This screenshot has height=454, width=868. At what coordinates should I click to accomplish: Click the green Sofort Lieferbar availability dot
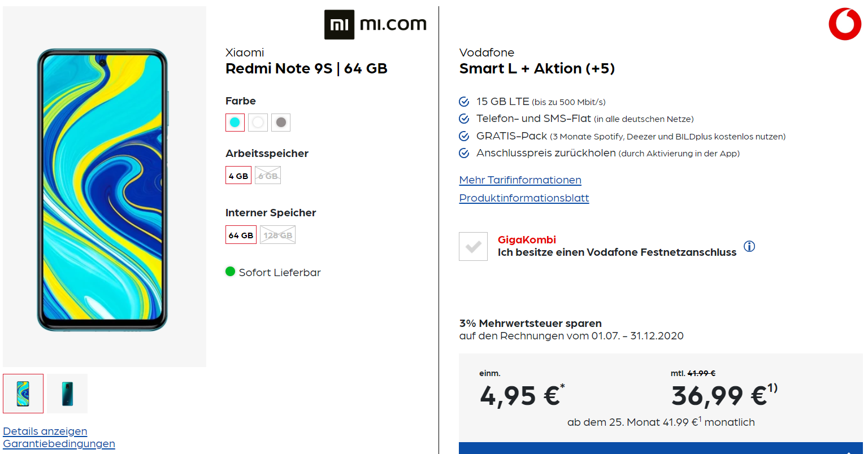[230, 272]
